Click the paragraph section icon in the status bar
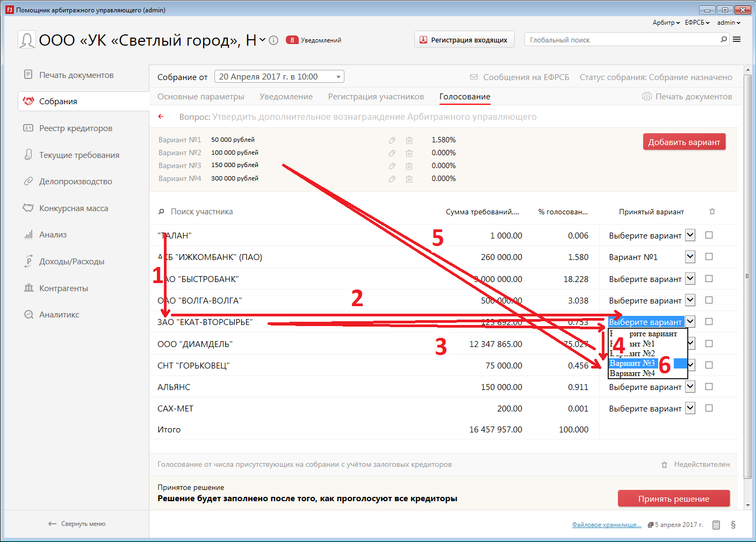Image resolution: width=756 pixels, height=542 pixels. pos(733,525)
